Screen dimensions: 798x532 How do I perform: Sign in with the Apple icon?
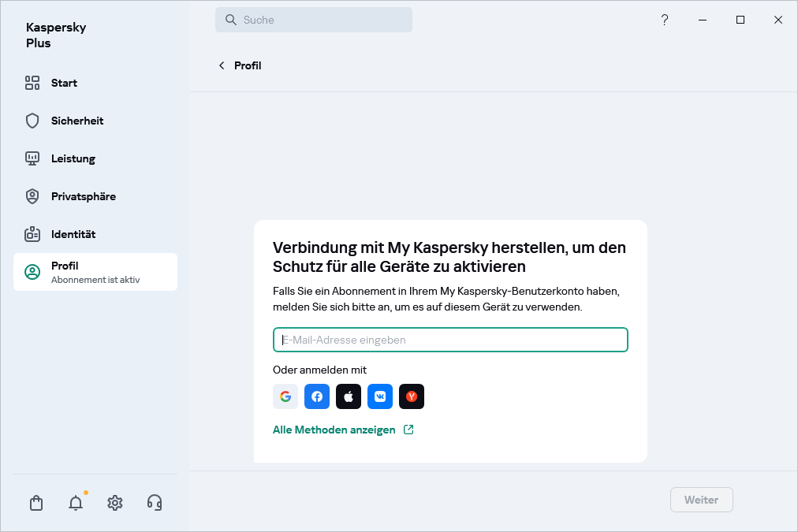pyautogui.click(x=348, y=396)
